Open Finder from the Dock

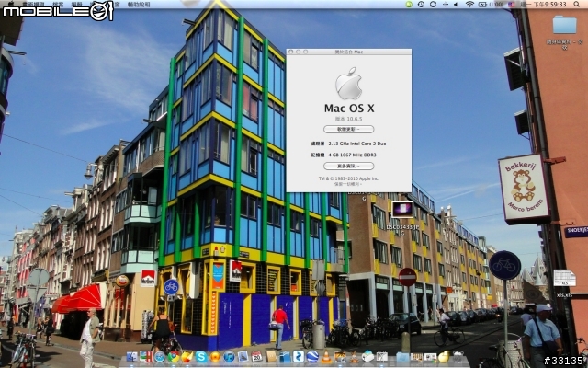[131, 356]
